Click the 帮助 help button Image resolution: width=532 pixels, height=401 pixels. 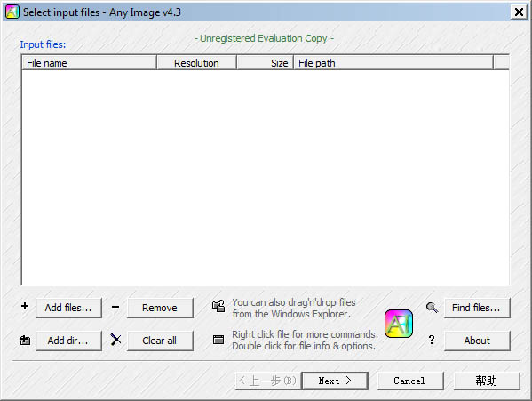tap(487, 381)
